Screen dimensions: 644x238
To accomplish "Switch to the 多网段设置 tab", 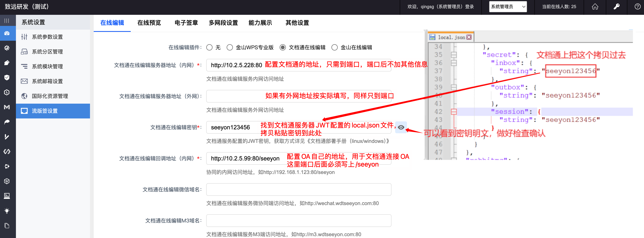I will (x=223, y=23).
